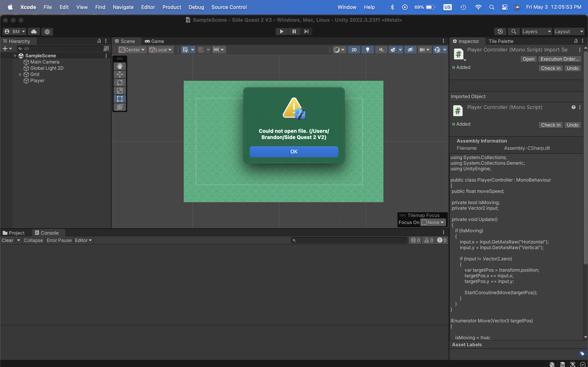This screenshot has width=588, height=367.
Task: Toggle 2D view mode in the Scene toolbar
Action: (354, 50)
